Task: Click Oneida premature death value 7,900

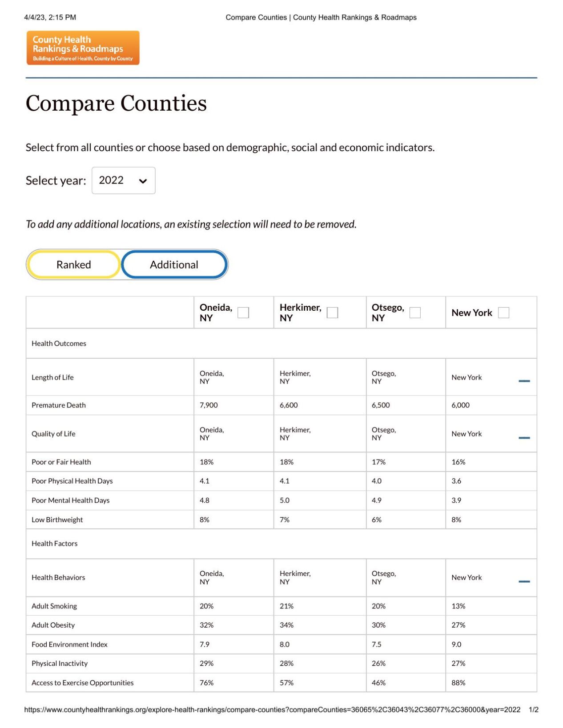Action: click(x=209, y=405)
